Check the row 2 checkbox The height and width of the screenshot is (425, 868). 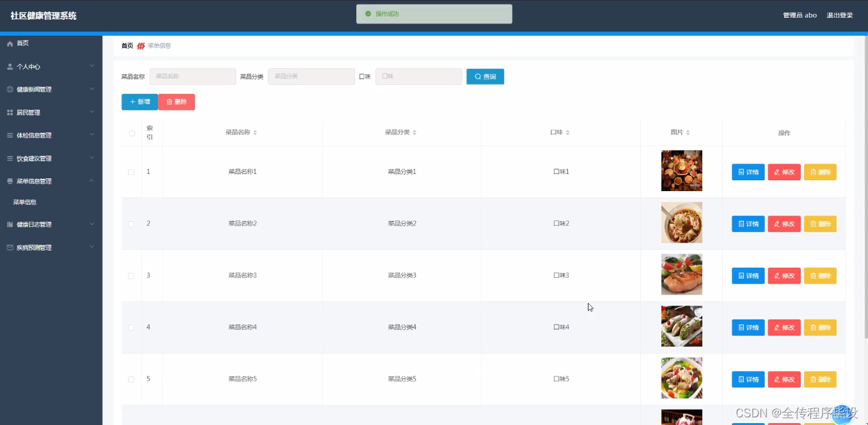[131, 224]
